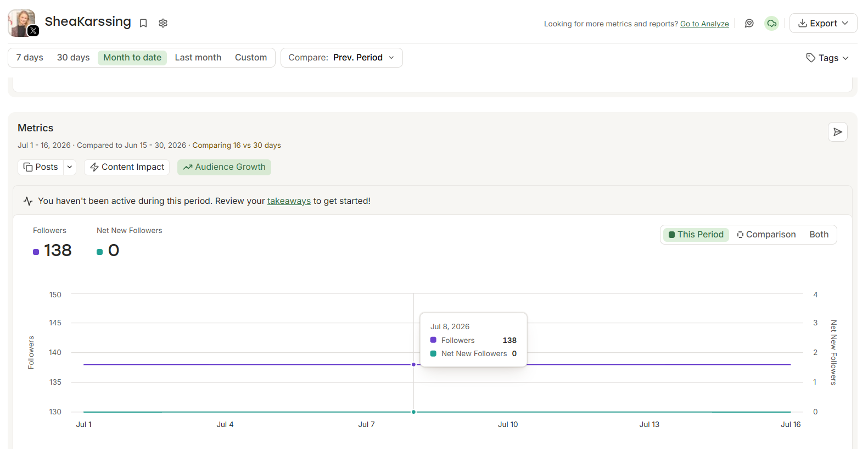Click the Jul 10 axis label

point(508,424)
